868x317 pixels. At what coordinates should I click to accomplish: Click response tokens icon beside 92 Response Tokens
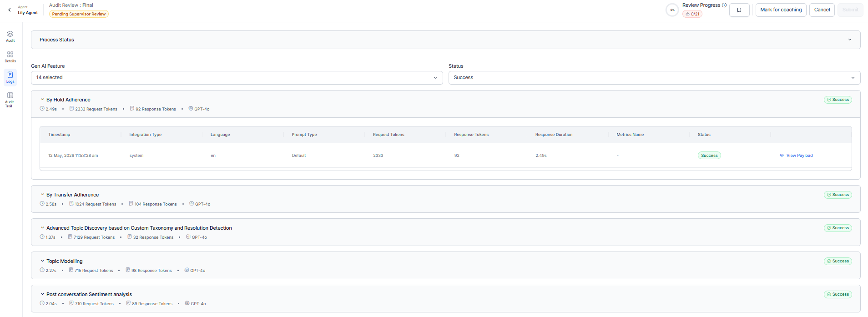[132, 109]
